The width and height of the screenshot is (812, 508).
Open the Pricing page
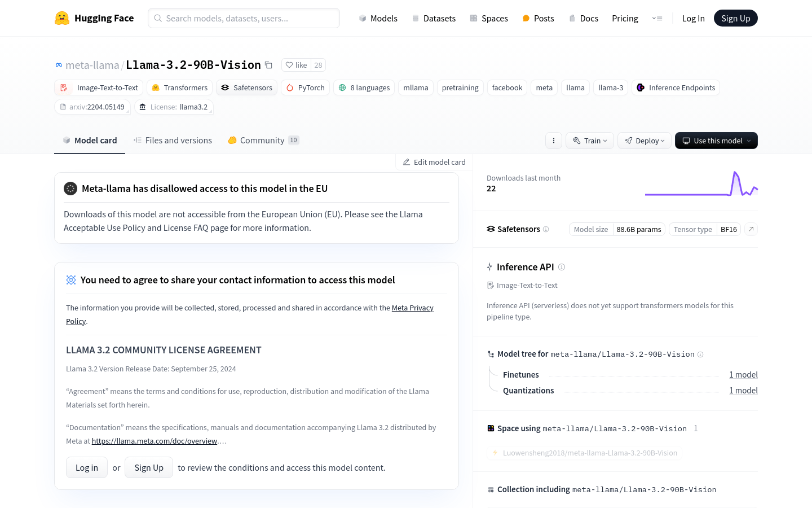click(x=625, y=18)
